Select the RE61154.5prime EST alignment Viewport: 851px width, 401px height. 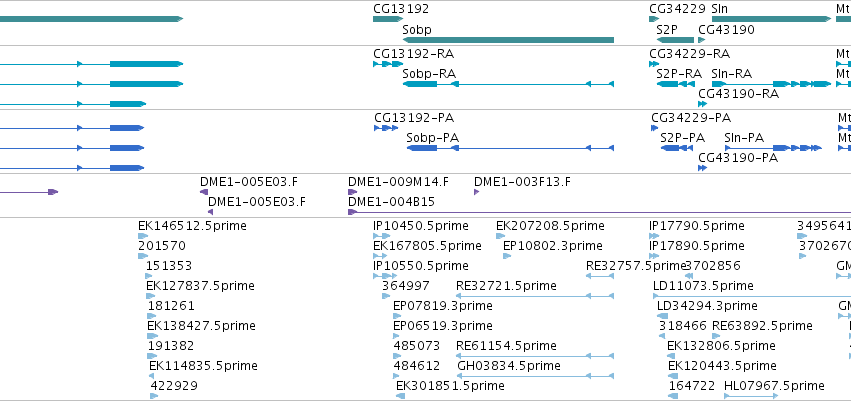535,356
